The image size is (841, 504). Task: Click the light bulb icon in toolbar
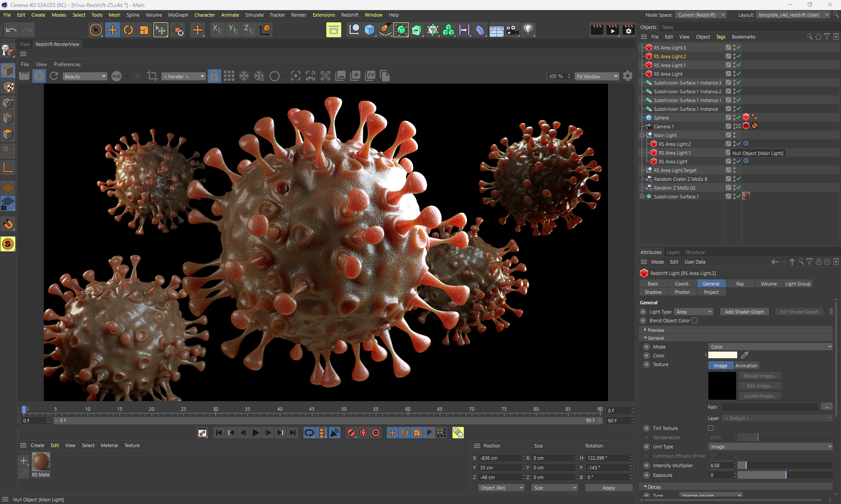(x=528, y=30)
